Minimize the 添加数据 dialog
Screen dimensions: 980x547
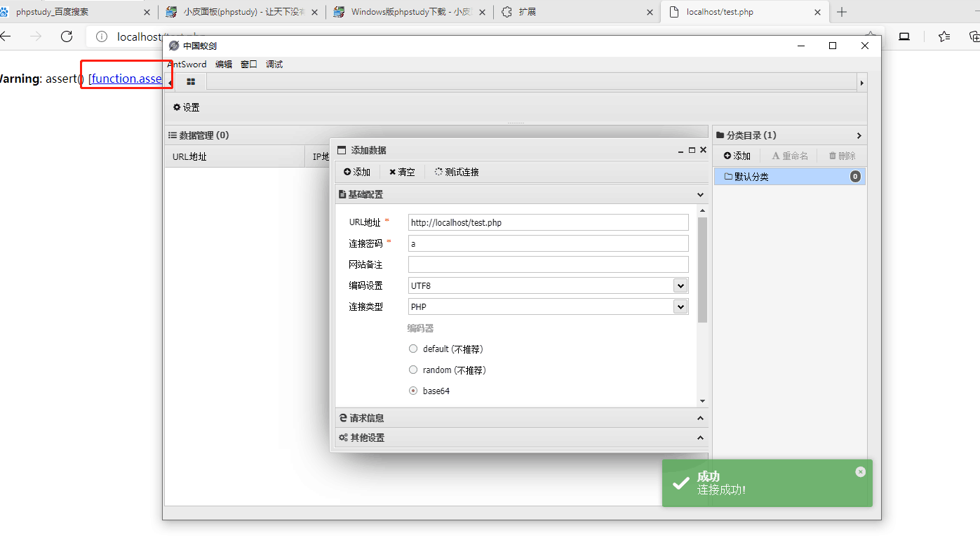(680, 151)
